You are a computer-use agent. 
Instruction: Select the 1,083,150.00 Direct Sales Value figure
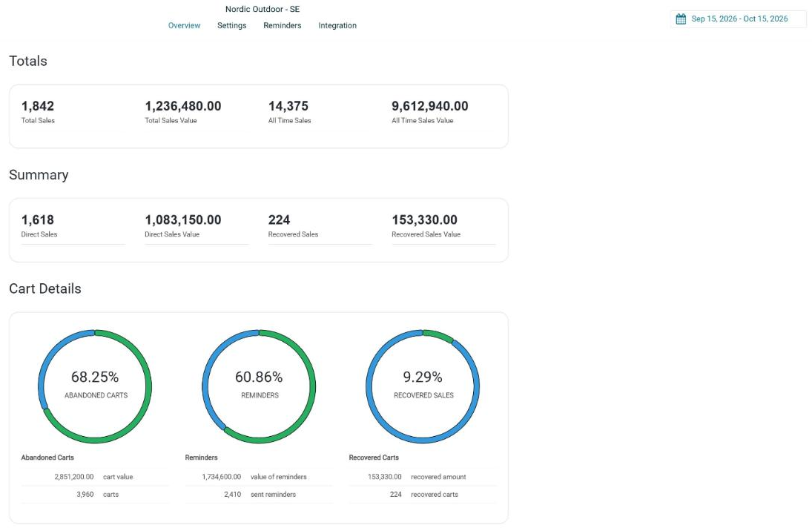click(x=183, y=220)
